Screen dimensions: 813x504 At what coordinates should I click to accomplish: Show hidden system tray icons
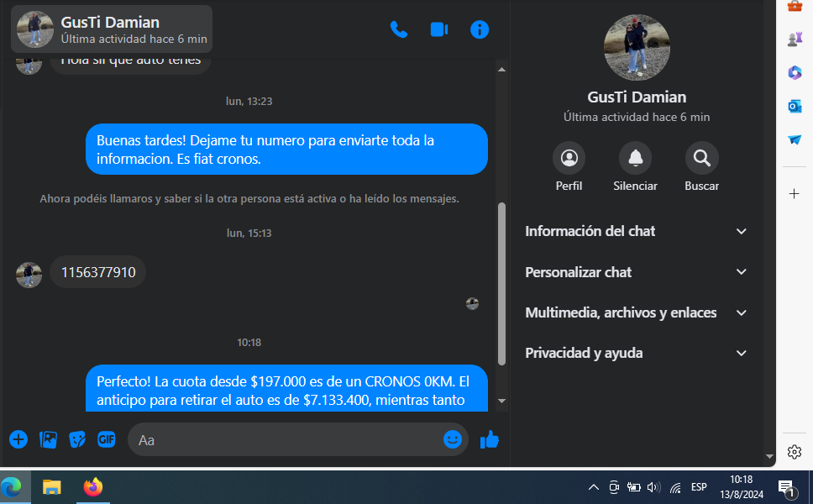pos(594,487)
